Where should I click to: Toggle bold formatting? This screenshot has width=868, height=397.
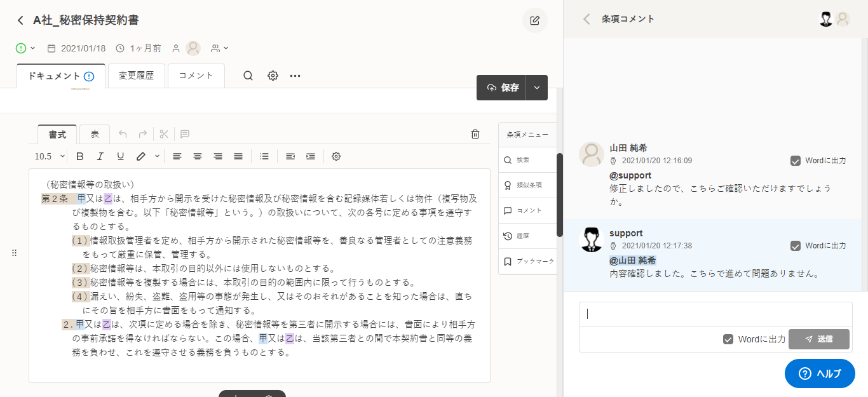pos(80,156)
